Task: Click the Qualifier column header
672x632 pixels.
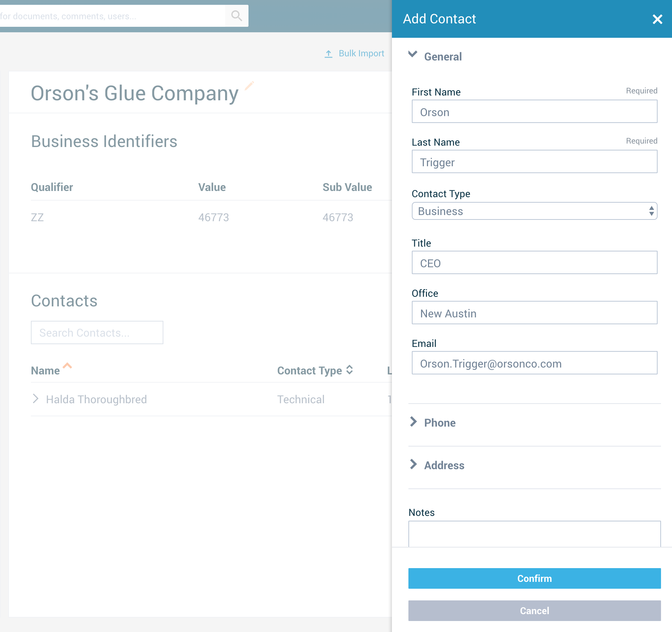Action: (52, 187)
